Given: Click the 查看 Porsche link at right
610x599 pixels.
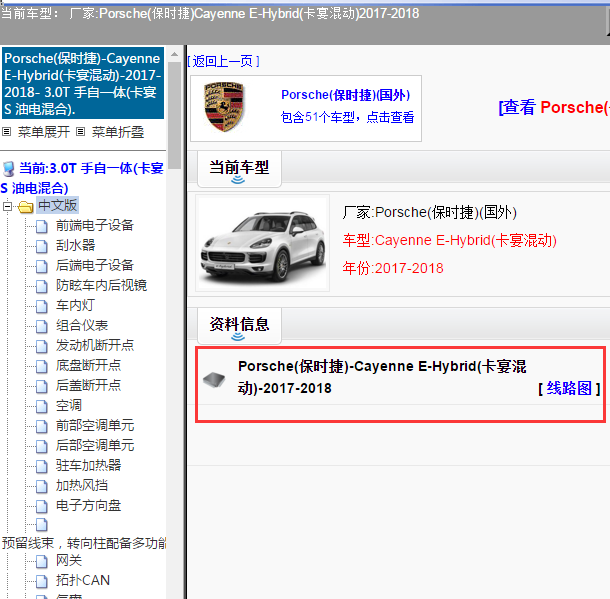Looking at the screenshot, I should pos(554,107).
